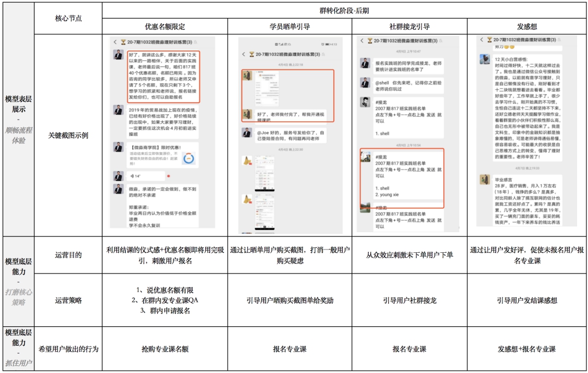Tap back arrow in 优惠名额限定 chat screenshot
The image size is (588, 373).
(115, 42)
